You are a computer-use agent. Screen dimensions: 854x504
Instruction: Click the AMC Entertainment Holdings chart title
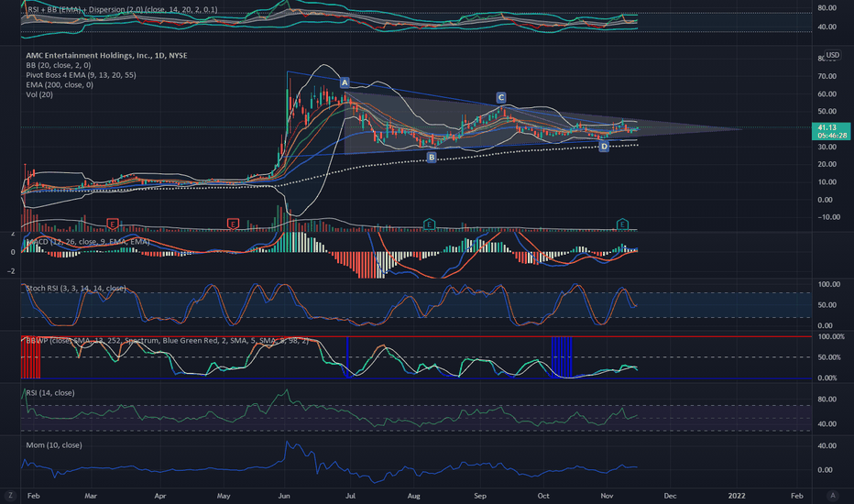pos(106,55)
